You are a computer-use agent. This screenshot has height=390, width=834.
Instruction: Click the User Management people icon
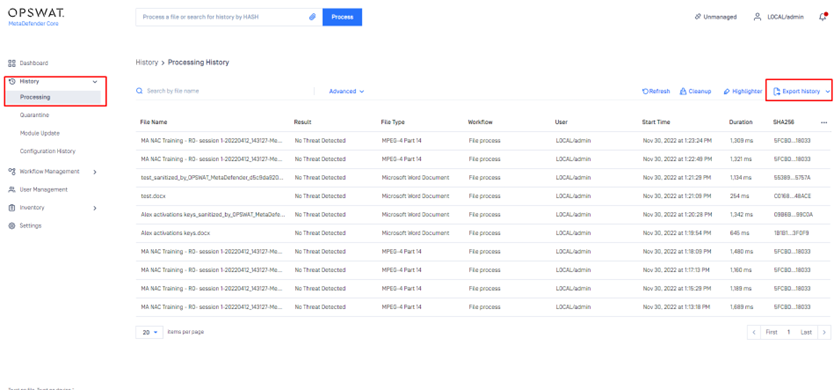pos(12,189)
